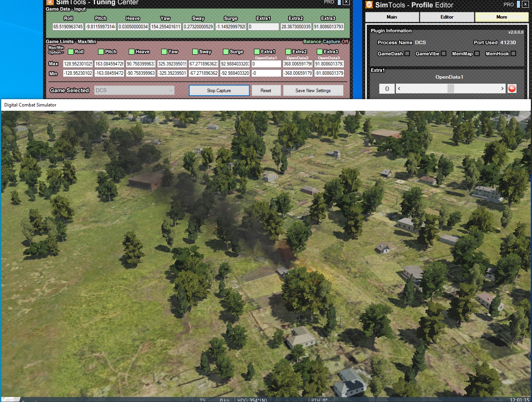532x402 pixels.
Task: Click the Sway game data input field
Action: [198, 27]
